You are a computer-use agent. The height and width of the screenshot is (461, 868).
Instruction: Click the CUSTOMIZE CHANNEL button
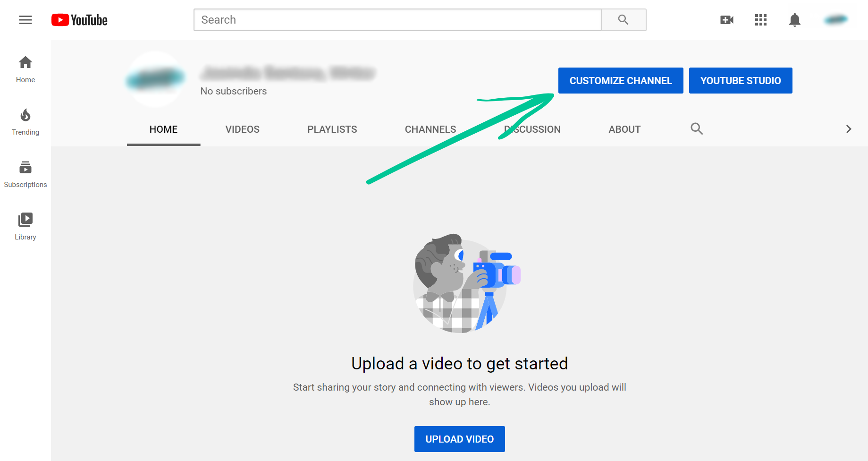pos(621,81)
